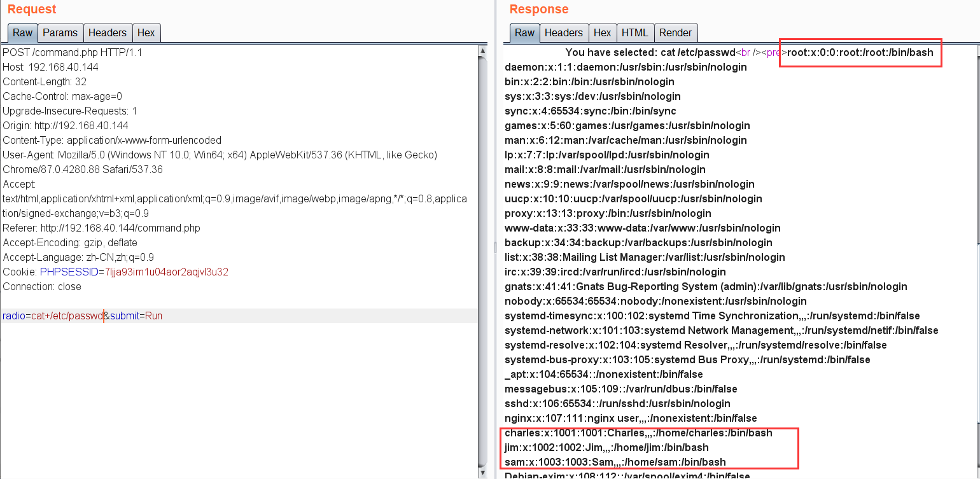Click the nginx user passwd line
980x479 pixels.
pos(631,418)
